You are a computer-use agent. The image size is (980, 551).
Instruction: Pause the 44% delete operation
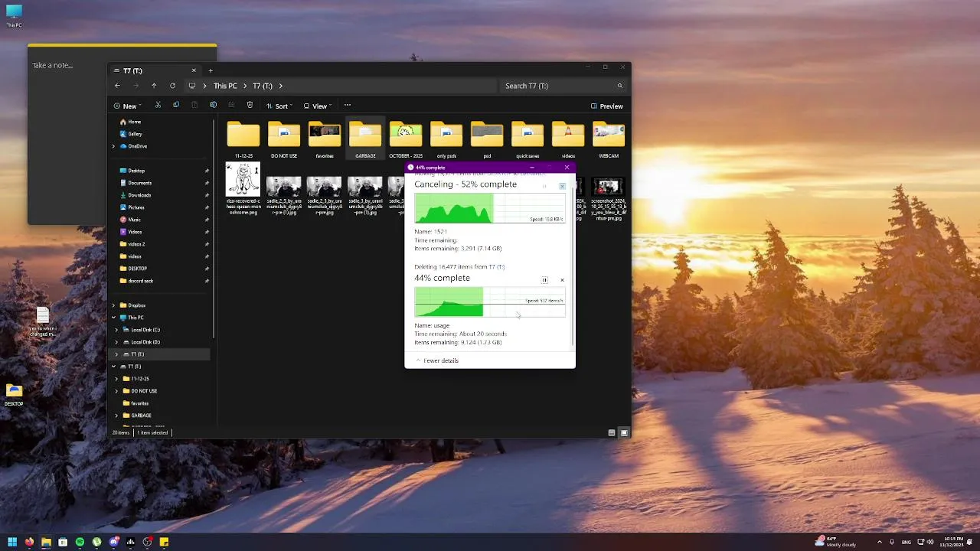tap(544, 280)
